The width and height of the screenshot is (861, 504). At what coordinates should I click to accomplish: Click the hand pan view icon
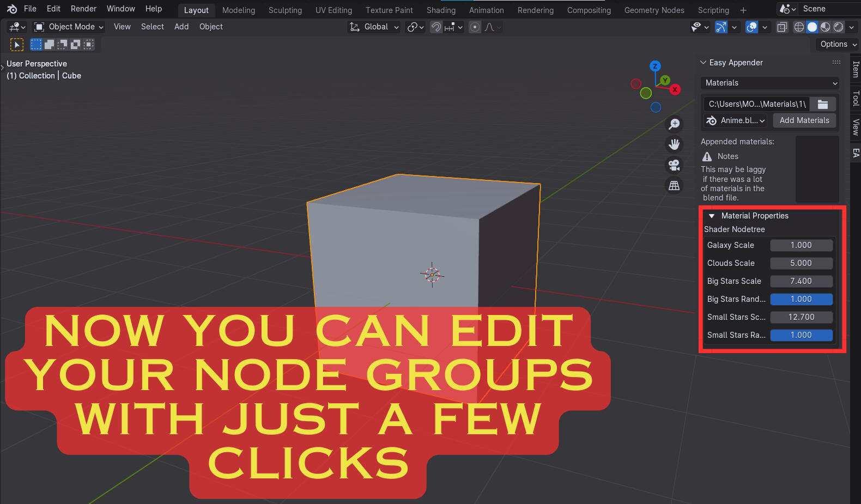click(x=674, y=144)
